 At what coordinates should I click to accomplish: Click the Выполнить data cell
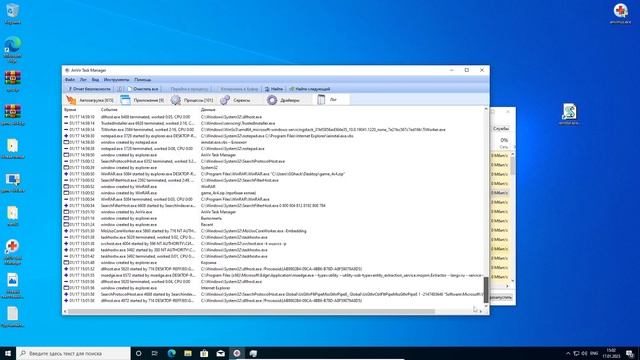coord(211,218)
